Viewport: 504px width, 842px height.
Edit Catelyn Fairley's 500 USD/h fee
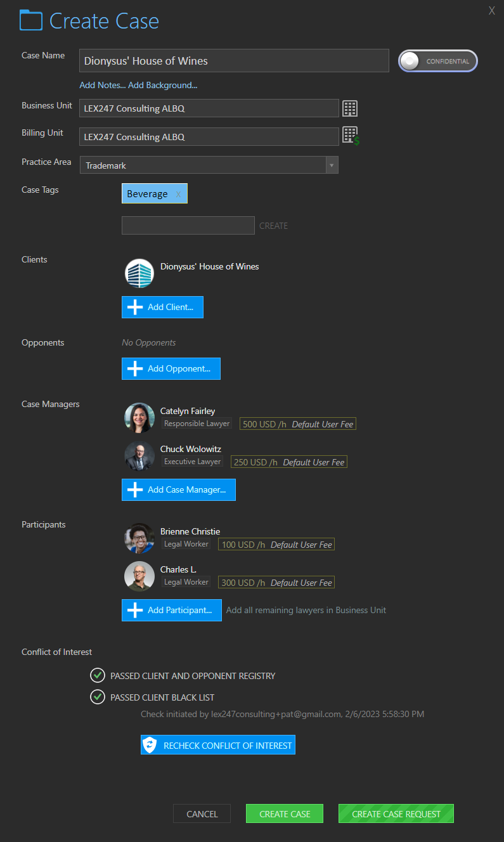(x=298, y=424)
